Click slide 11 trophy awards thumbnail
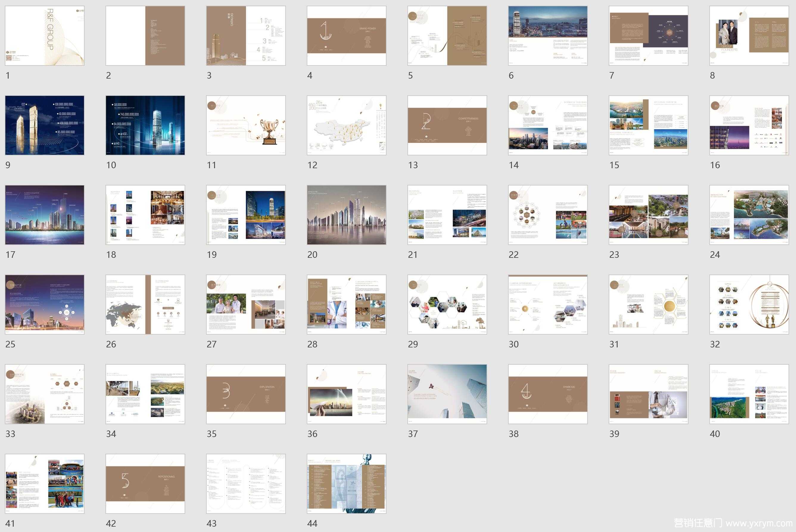The image size is (796, 532). click(x=246, y=125)
